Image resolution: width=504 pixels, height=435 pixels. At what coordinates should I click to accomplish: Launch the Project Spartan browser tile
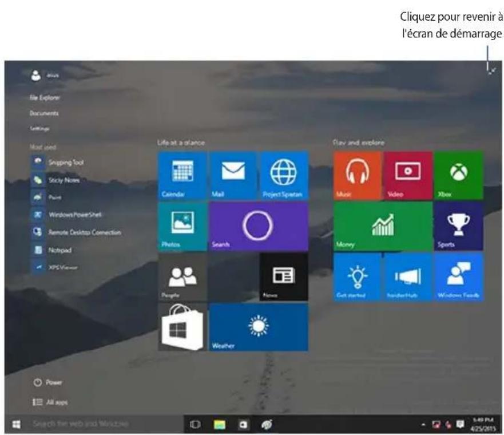point(284,176)
